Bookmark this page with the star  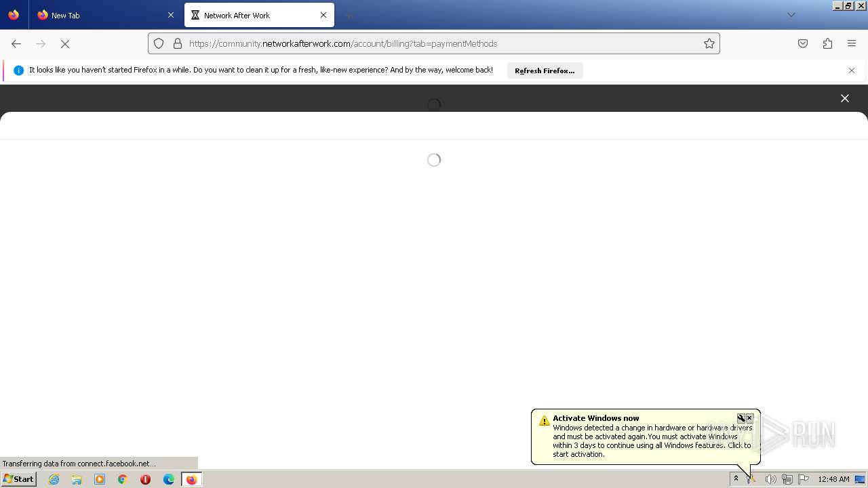tap(709, 43)
